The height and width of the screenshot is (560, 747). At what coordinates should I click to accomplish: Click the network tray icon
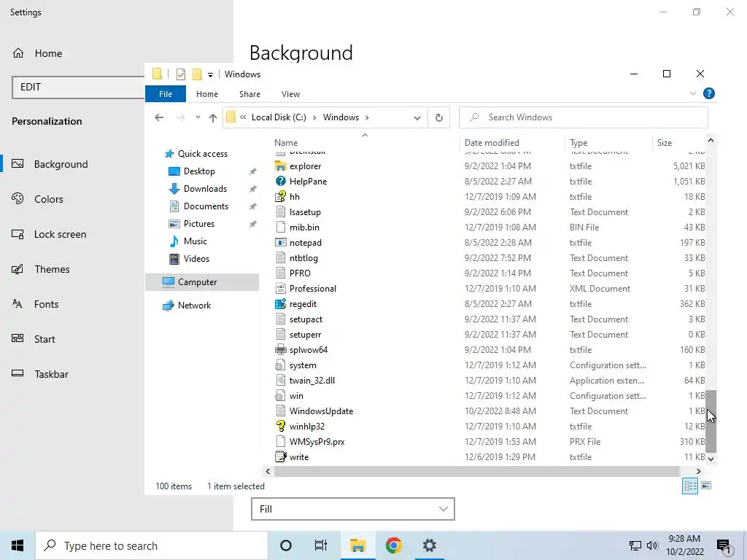[x=635, y=545]
